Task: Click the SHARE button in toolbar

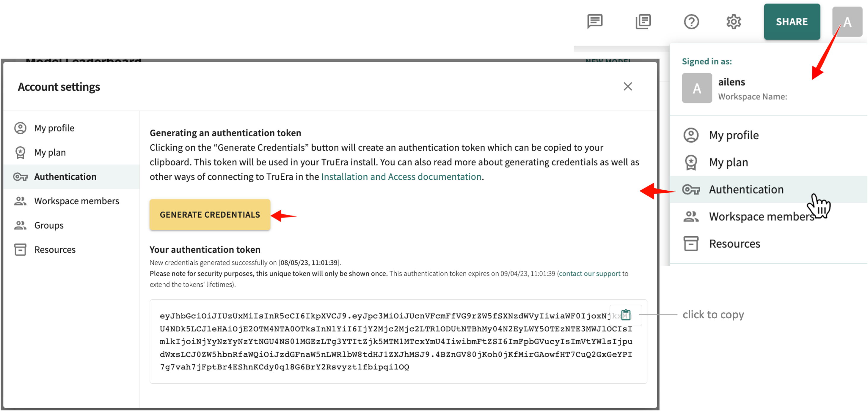Action: pos(792,21)
